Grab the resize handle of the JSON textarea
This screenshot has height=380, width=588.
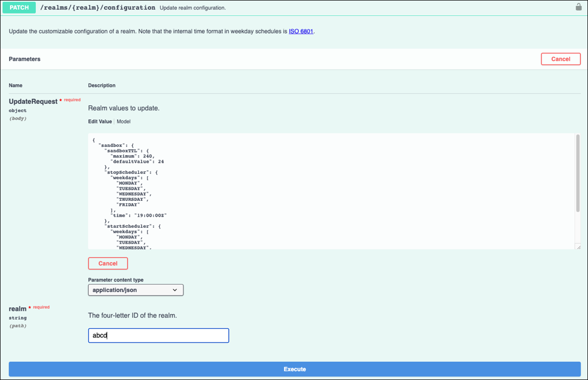pos(578,247)
